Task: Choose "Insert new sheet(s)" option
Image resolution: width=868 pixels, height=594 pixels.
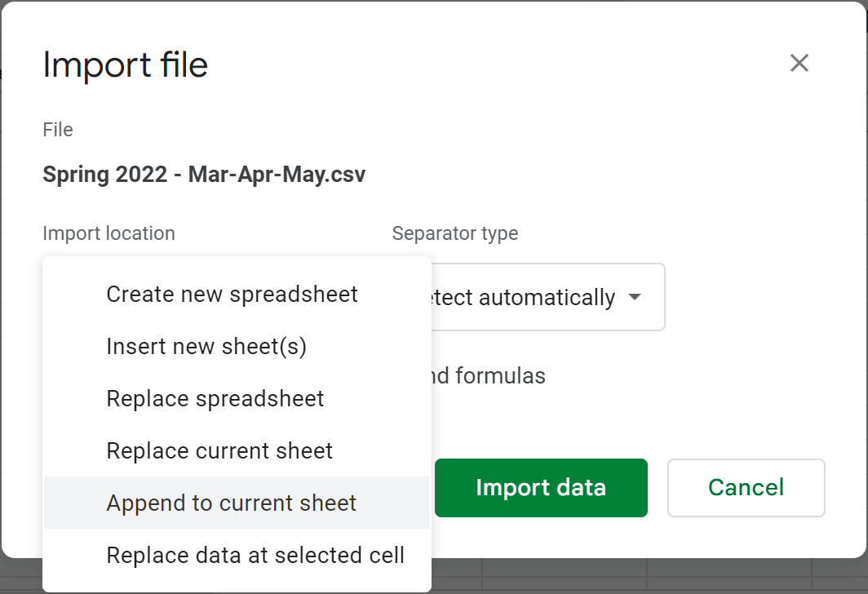Action: 206,347
